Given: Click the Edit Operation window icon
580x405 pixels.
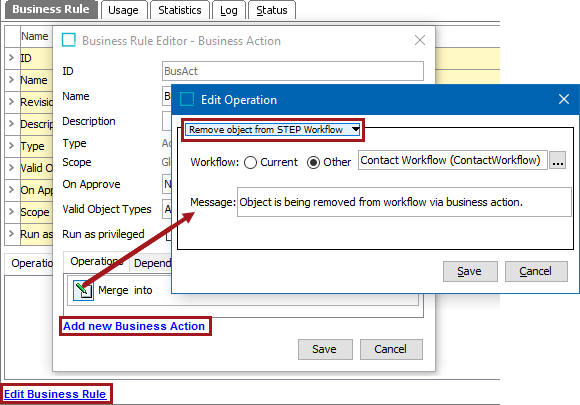Looking at the screenshot, I should (x=187, y=99).
